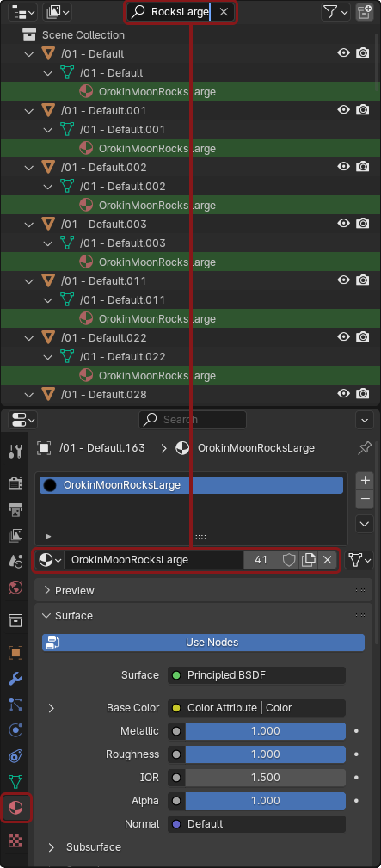Select the OrokinMoonRocksLarge material slot
Viewport: 381px width, 868px height.
191,485
